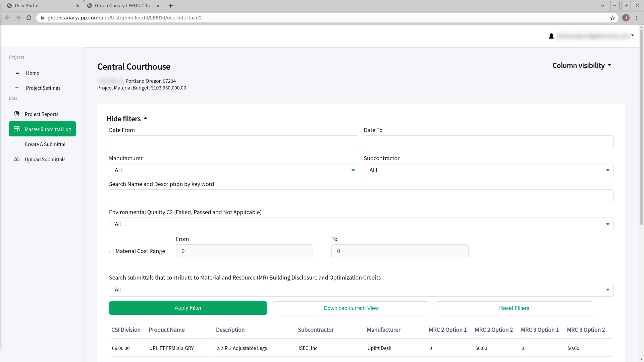Click the Upload Submittals cloud icon
This screenshot has width=644, height=362.
click(x=17, y=159)
